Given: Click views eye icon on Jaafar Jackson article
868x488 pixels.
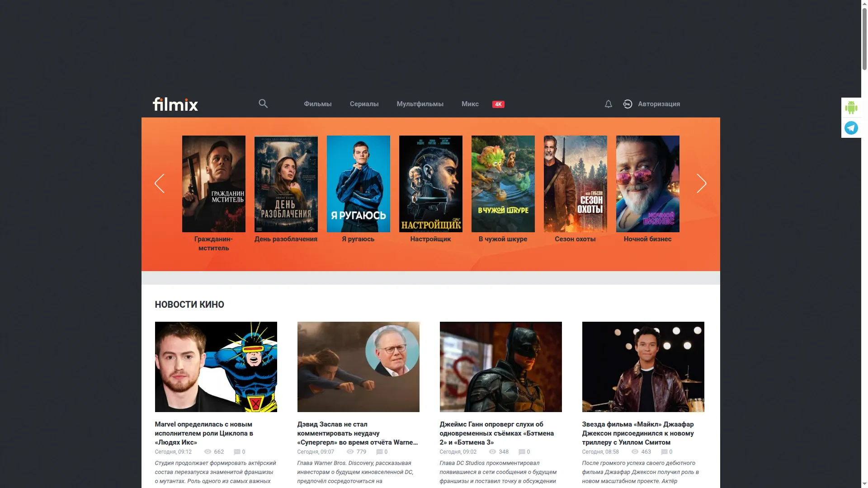Looking at the screenshot, I should [635, 452].
